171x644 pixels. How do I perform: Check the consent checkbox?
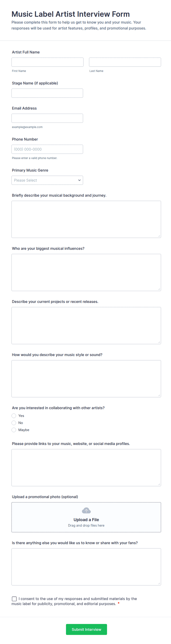click(14, 599)
